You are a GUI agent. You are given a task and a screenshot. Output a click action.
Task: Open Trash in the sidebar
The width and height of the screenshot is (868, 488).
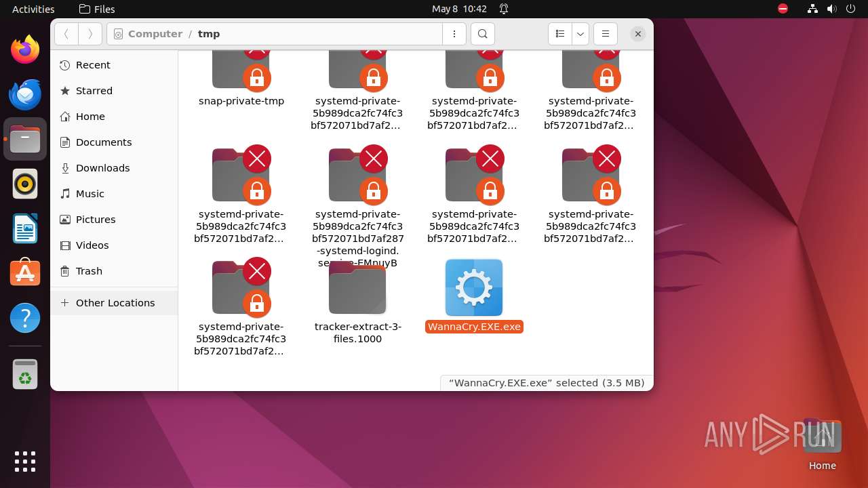pyautogui.click(x=114, y=271)
